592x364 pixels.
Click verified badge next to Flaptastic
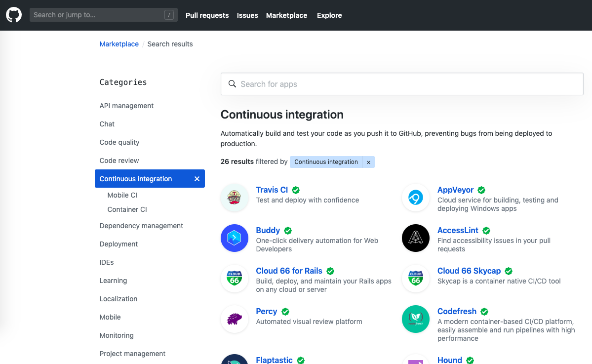[301, 360]
